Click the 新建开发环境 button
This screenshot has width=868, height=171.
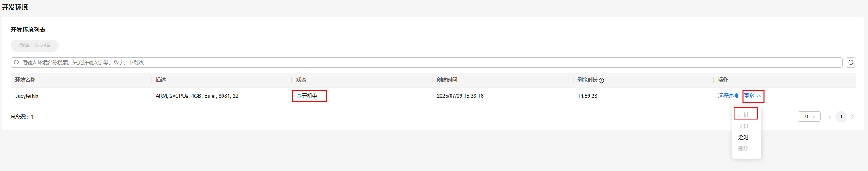[x=35, y=45]
